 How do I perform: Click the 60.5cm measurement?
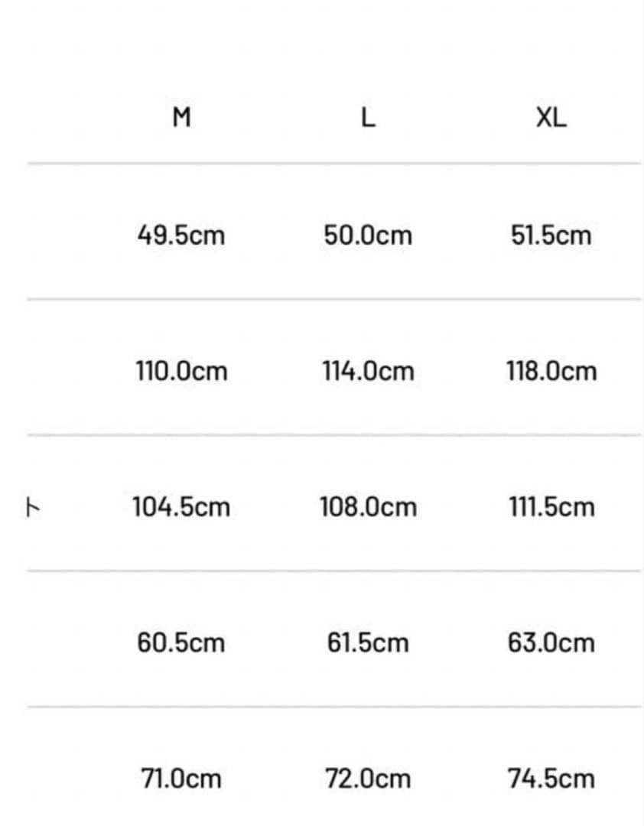181,642
